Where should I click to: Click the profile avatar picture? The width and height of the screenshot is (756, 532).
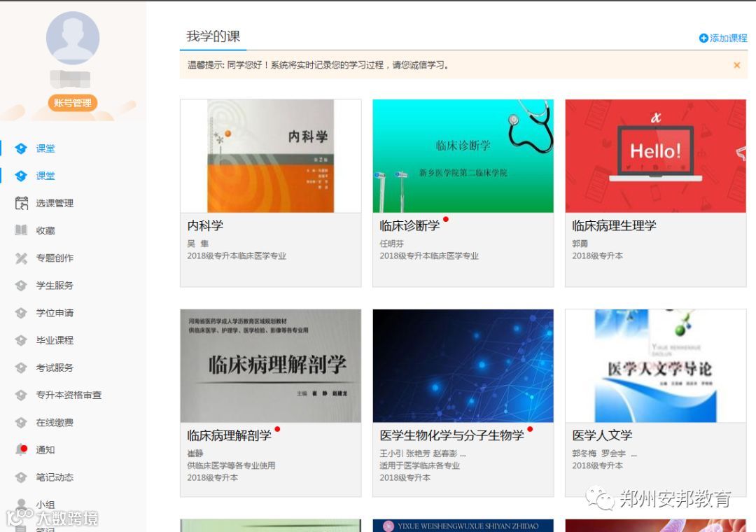[x=73, y=38]
